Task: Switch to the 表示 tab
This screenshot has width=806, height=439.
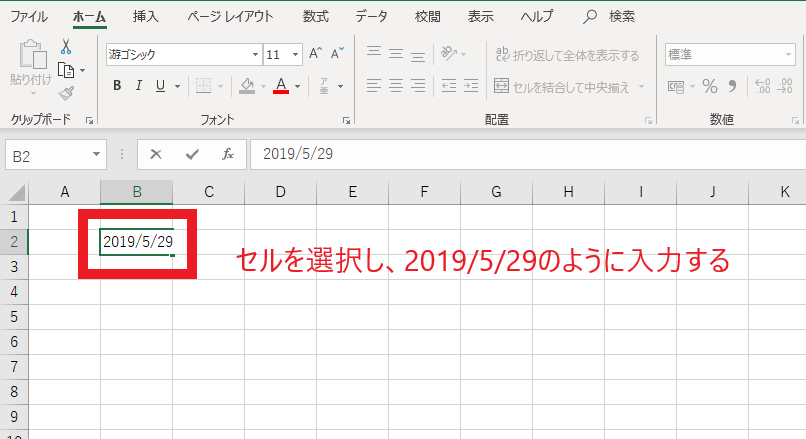Action: point(481,16)
